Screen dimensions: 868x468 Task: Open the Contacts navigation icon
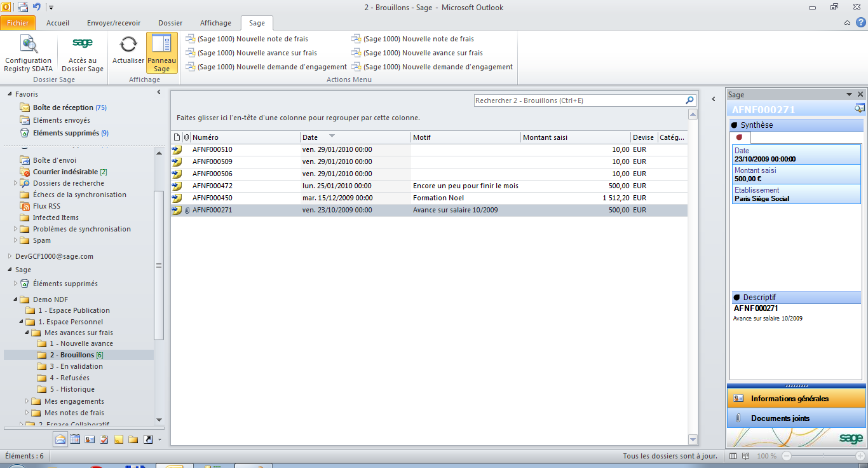click(90, 439)
